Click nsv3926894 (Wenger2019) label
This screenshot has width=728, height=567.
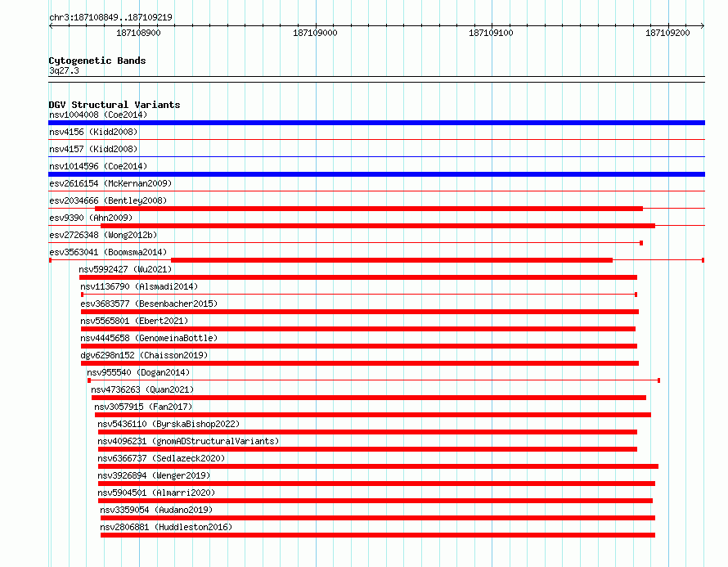[154, 475]
